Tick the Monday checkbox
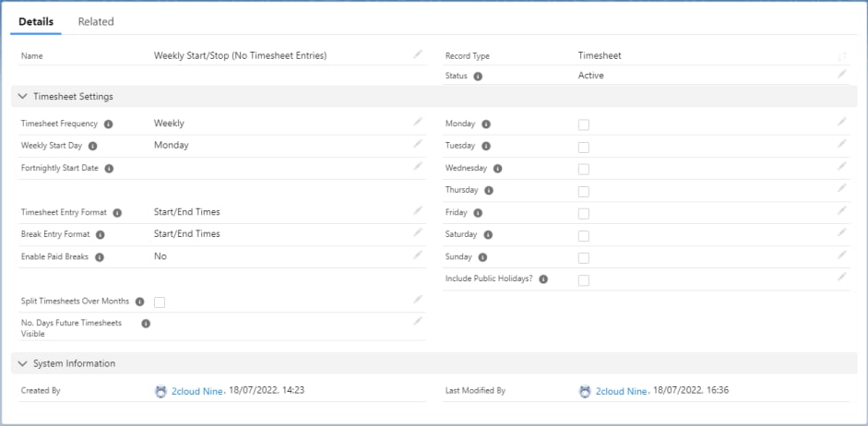Screen dimensions: 868x426 click(584, 125)
